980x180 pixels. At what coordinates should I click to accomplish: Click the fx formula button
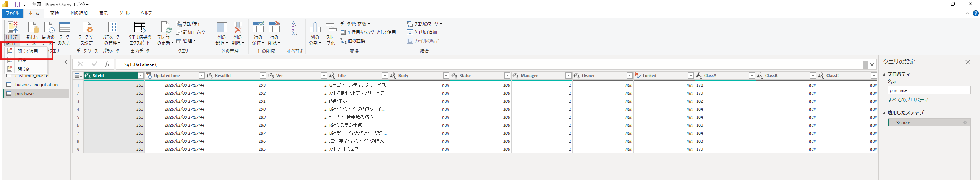pos(107,64)
